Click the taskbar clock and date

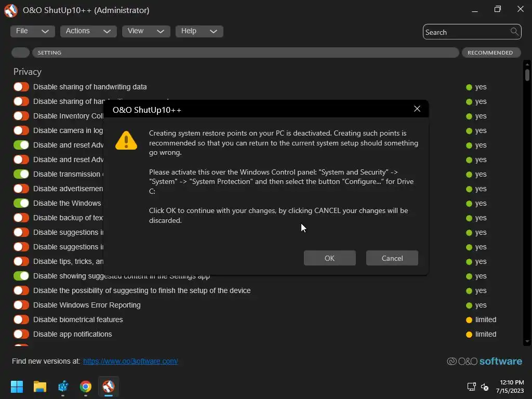coord(510,387)
